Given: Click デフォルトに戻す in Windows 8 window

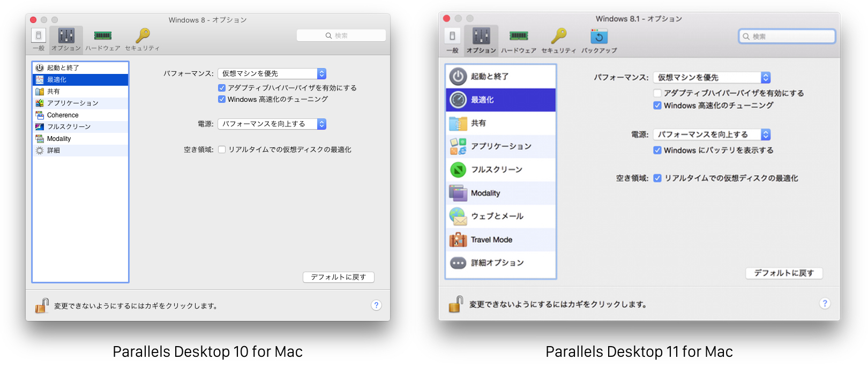Looking at the screenshot, I should 339,277.
